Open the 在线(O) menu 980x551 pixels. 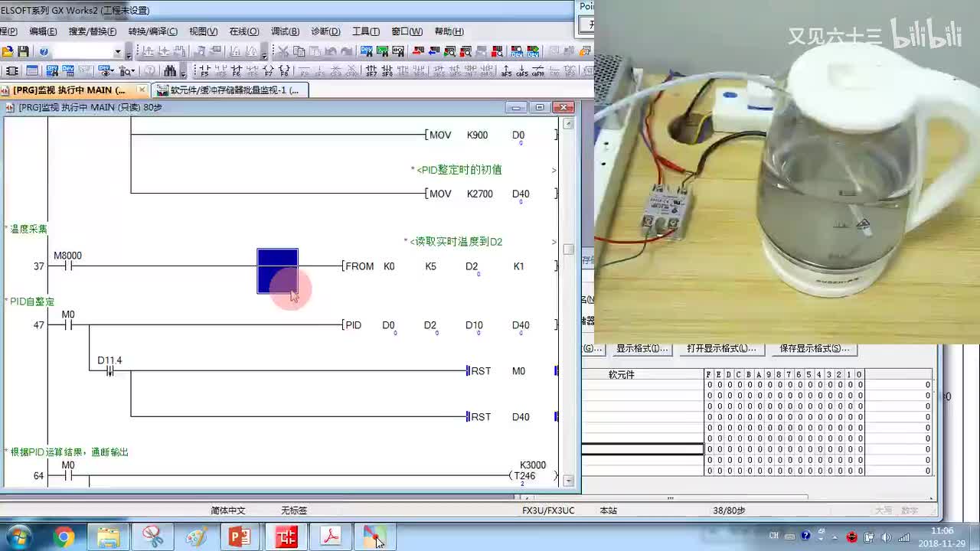tap(244, 31)
